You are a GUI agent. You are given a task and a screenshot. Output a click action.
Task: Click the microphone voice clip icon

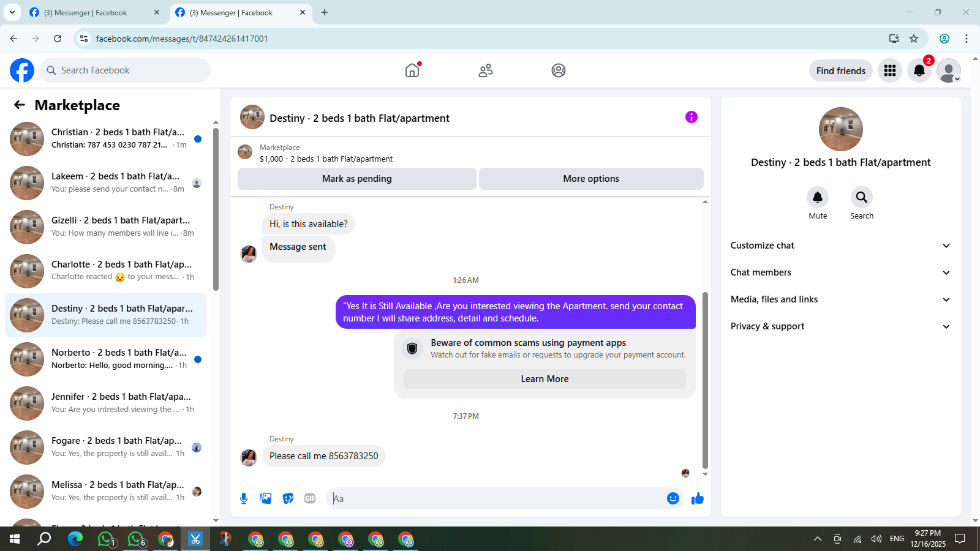tap(244, 498)
